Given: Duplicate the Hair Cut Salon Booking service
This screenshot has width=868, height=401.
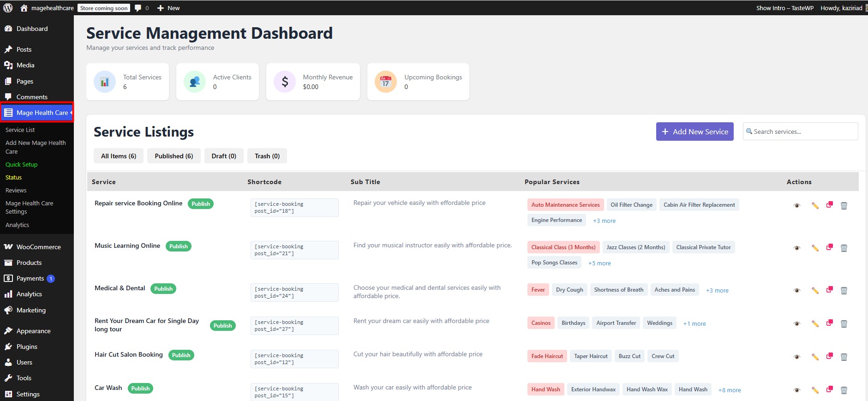Looking at the screenshot, I should coord(829,356).
